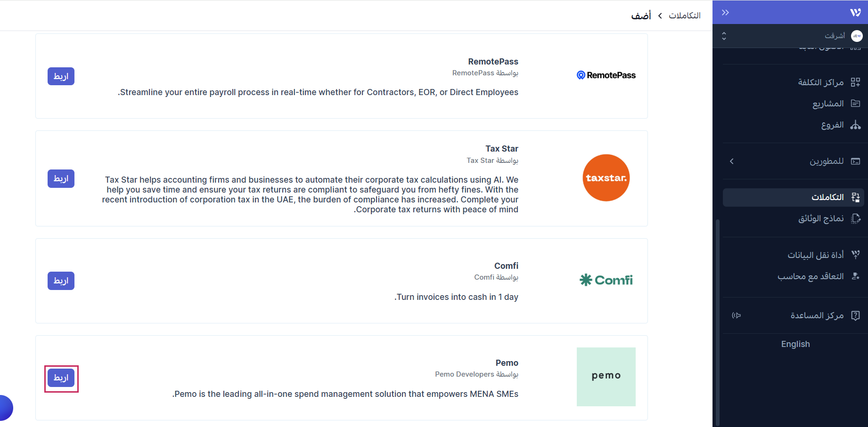
Task: Switch the interface language to English
Action: (x=795, y=344)
